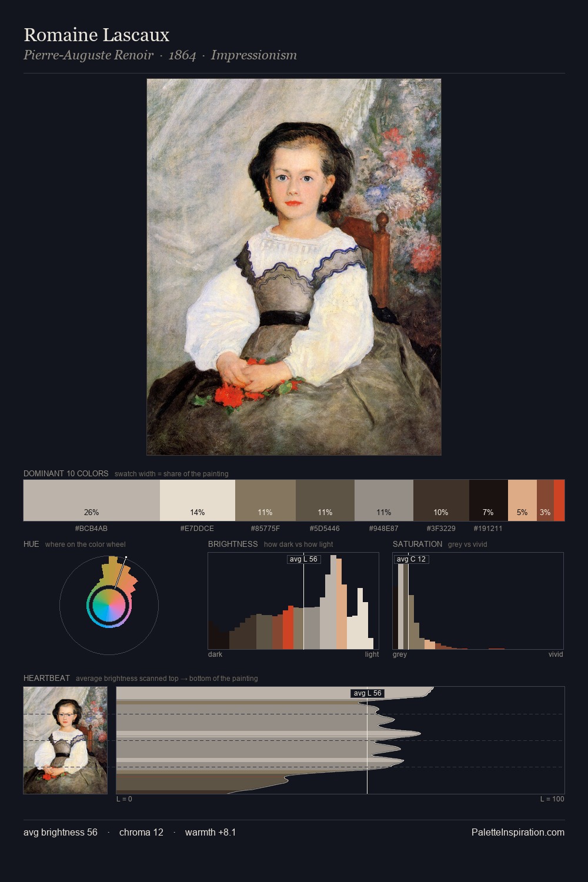Viewport: 588px width, 882px height.
Task: Click 'avg brightness 56' in the footer
Action: point(61,832)
